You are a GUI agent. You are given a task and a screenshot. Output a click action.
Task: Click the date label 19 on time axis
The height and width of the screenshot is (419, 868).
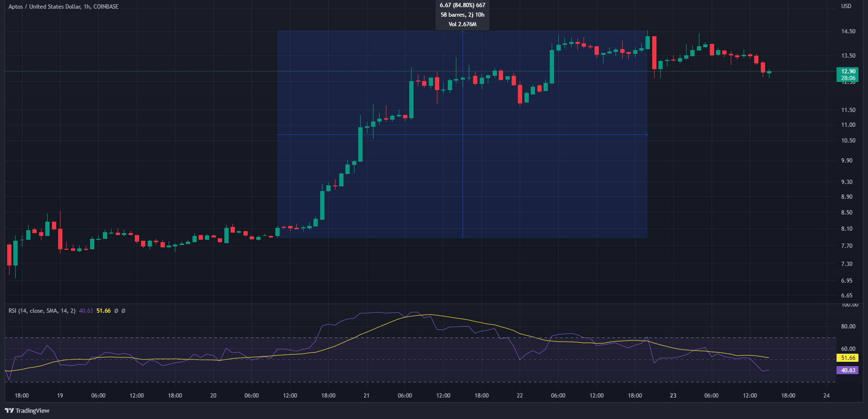click(x=60, y=396)
